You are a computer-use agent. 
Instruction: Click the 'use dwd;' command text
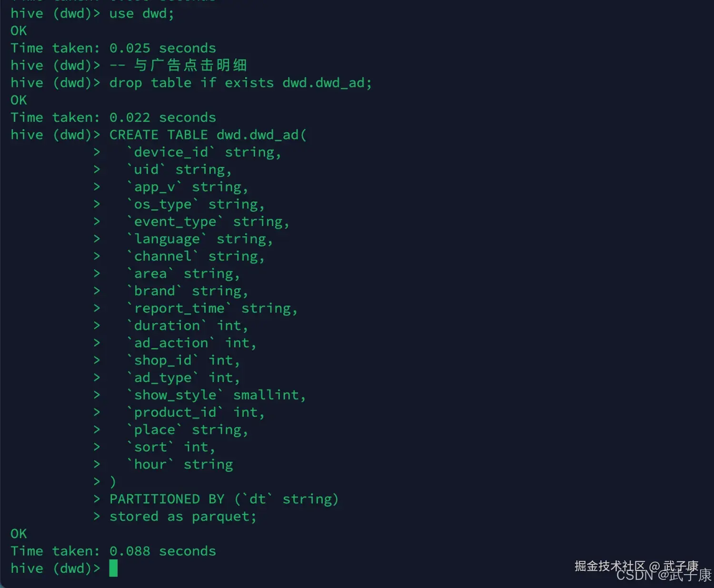pyautogui.click(x=141, y=13)
